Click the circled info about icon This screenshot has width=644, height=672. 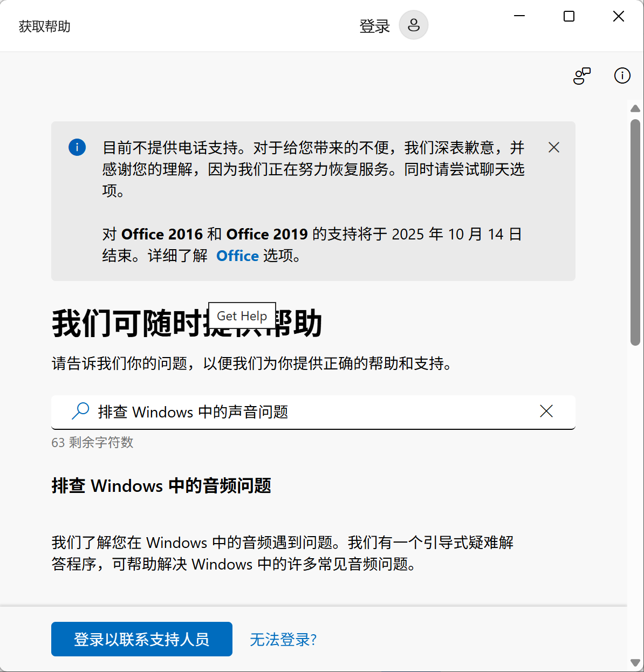(x=622, y=76)
